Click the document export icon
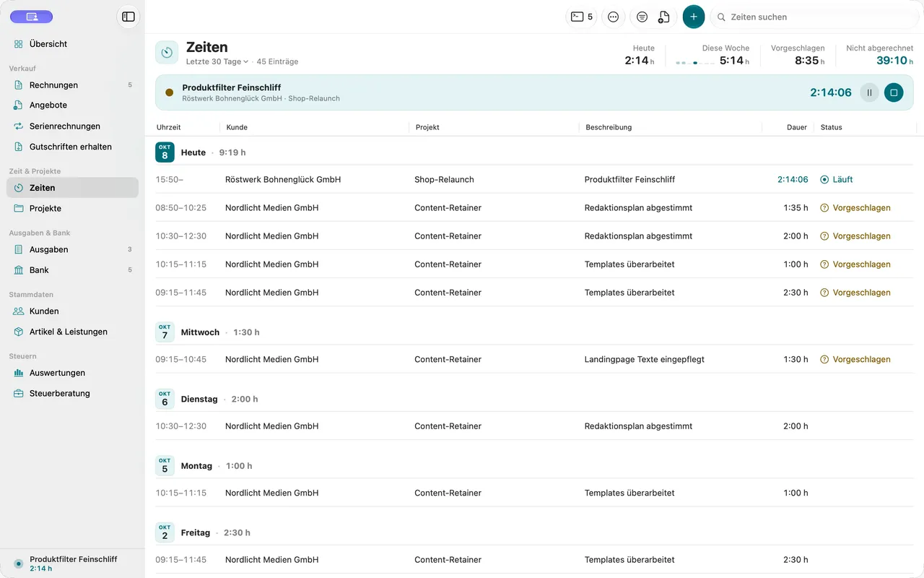Viewport: 924px width, 578px height. (x=664, y=17)
